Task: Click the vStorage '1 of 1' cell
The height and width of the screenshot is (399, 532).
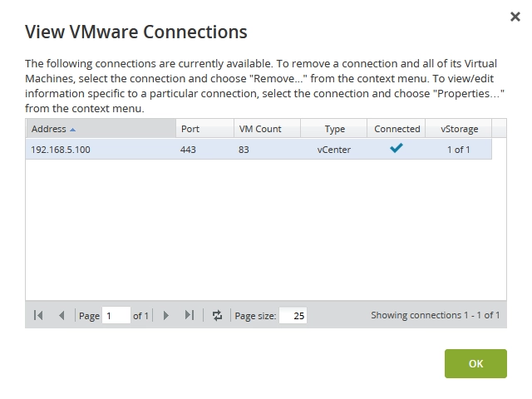Action: (x=458, y=150)
